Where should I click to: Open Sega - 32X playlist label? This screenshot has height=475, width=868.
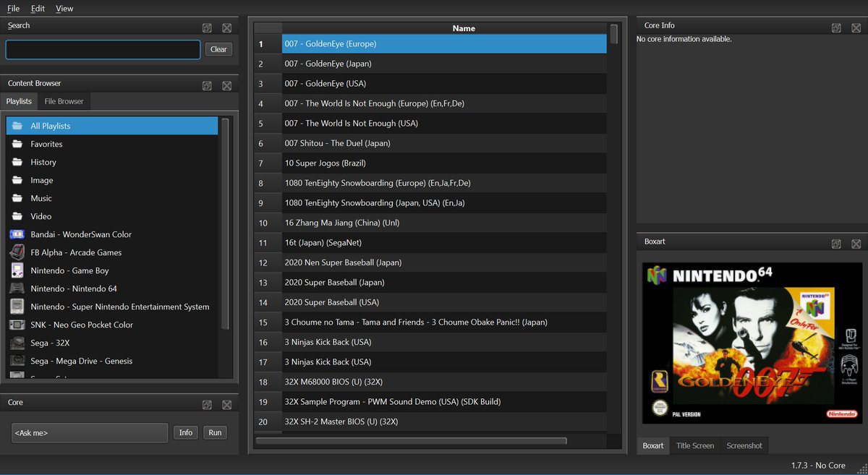50,343
